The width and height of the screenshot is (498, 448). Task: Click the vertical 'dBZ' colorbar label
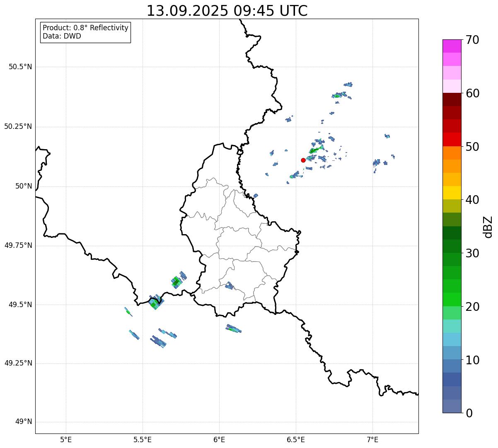(488, 227)
